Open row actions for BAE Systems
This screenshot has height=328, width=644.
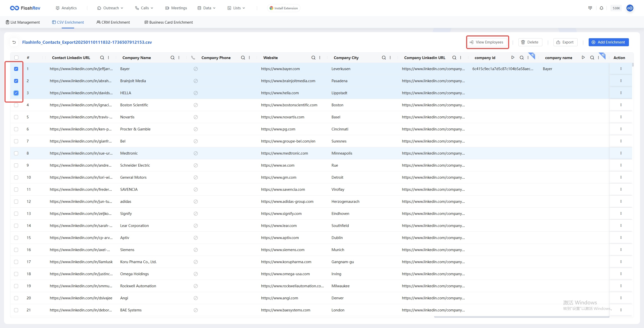tap(621, 310)
